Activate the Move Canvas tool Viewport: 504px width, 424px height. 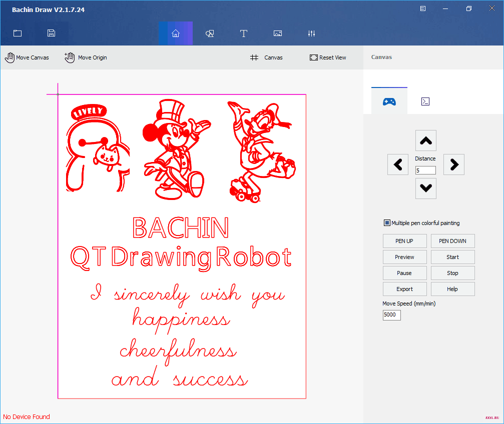pos(27,57)
